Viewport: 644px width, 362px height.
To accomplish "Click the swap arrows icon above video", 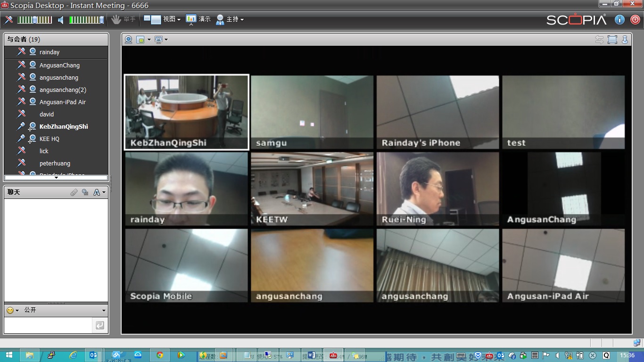I will pos(599,40).
